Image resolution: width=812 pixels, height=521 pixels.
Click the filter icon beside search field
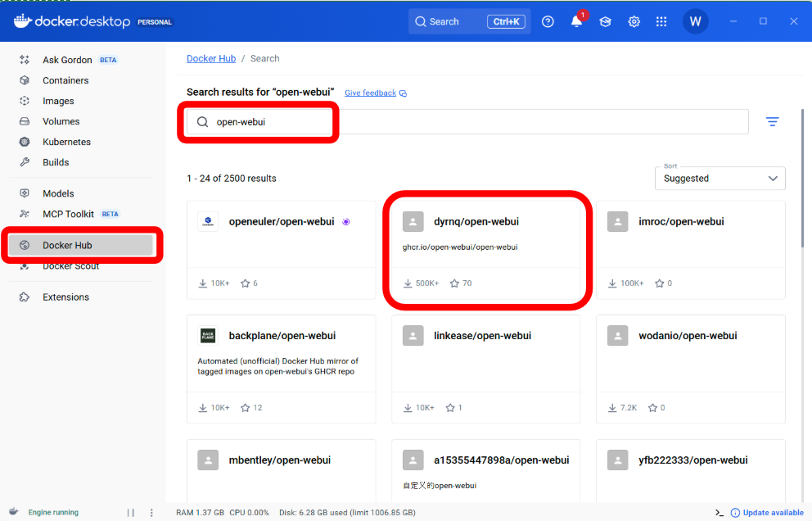[772, 122]
